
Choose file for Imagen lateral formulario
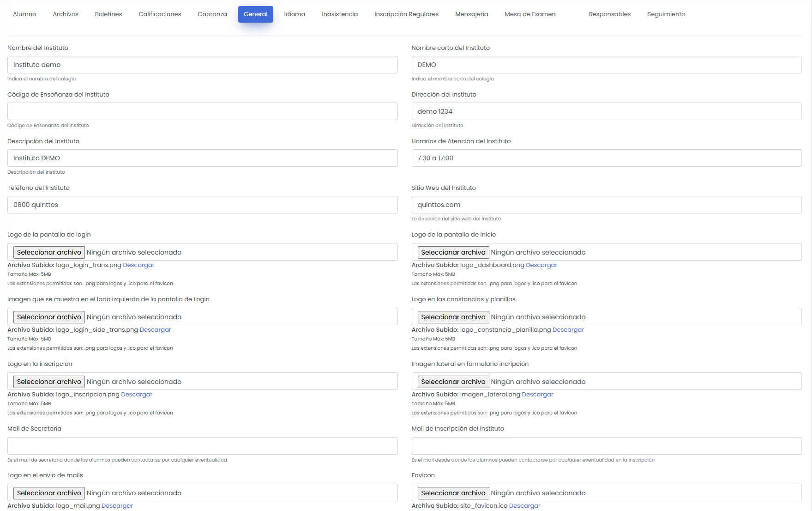tap(453, 382)
